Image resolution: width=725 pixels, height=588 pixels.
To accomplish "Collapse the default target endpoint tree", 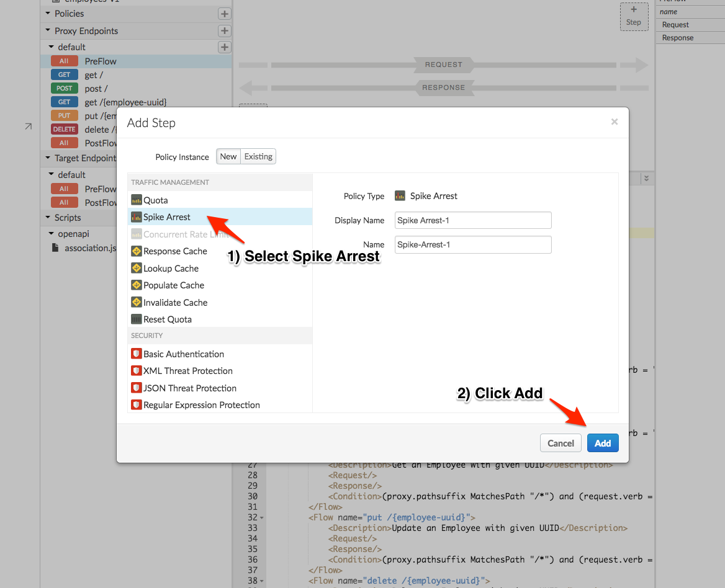I will 51,174.
